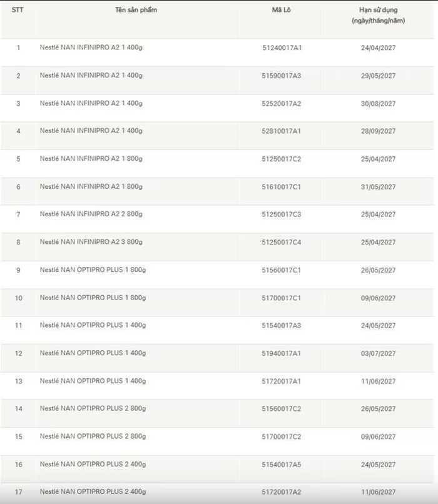Click product name in row 9
438x504 pixels.
pos(93,270)
